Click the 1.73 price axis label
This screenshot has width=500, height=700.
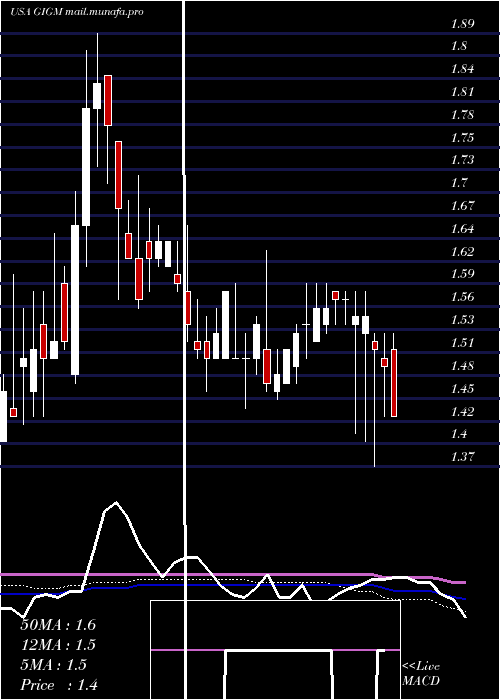coord(462,160)
